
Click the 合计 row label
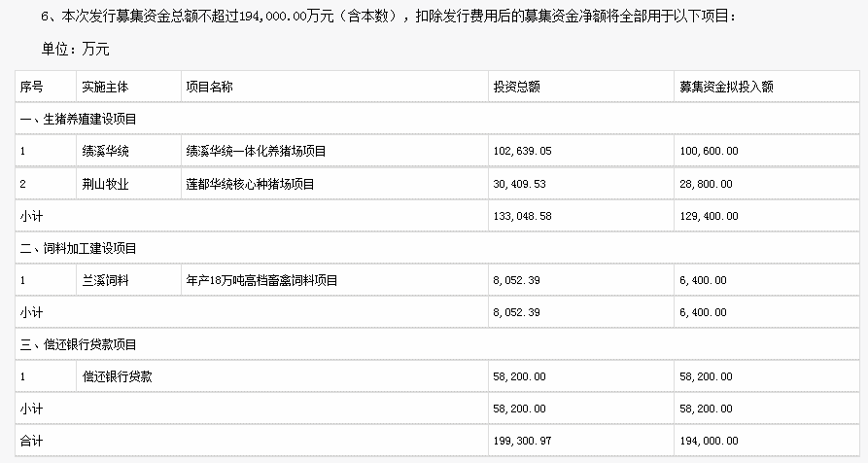[x=31, y=441]
